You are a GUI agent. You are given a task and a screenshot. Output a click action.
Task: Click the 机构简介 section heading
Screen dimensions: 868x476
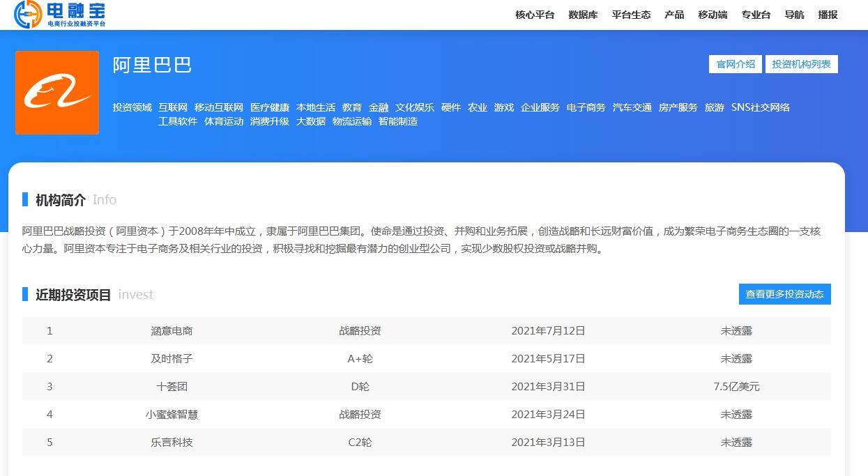[61, 200]
